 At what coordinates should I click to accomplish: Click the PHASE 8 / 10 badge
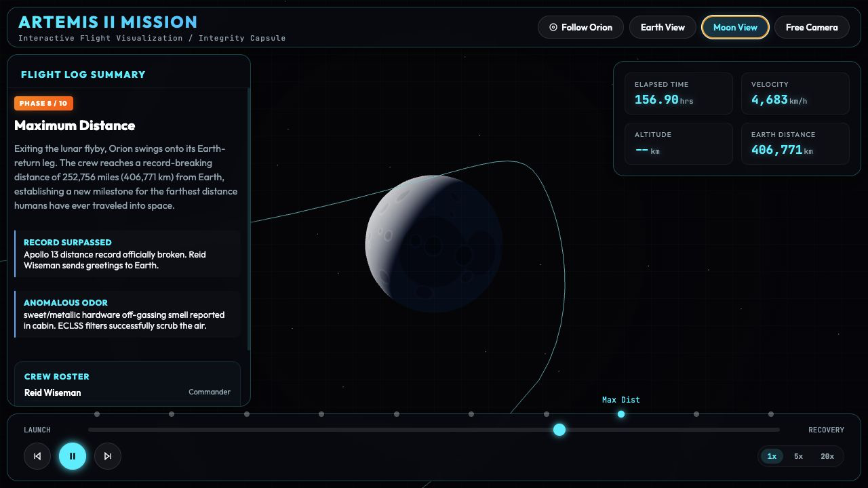tap(43, 103)
